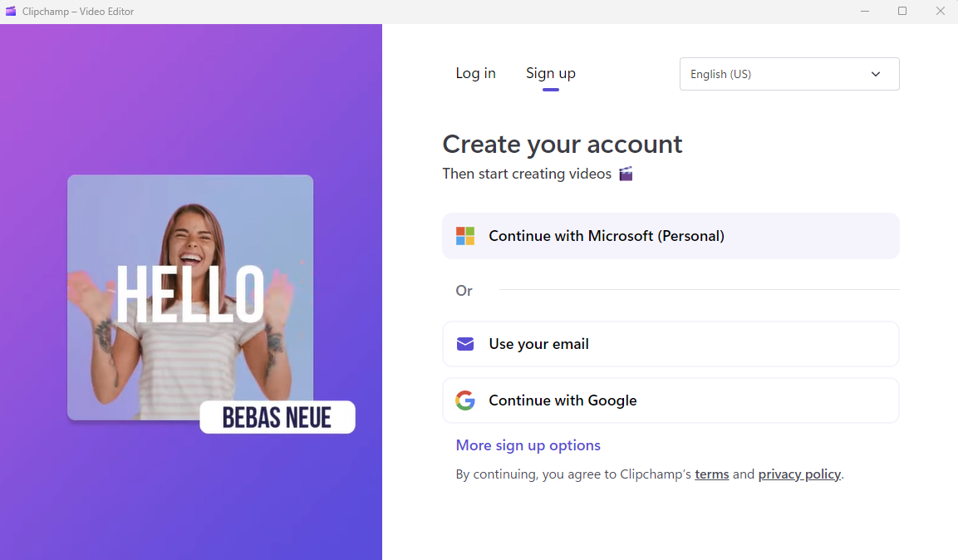Click the Microsoft logo icon

point(465,236)
